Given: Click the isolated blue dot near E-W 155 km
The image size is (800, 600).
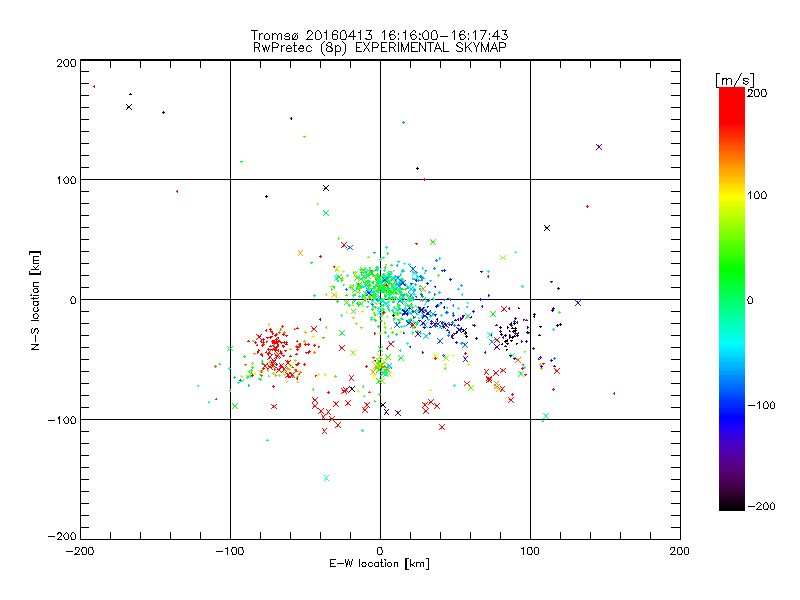Looking at the screenshot, I should 614,393.
